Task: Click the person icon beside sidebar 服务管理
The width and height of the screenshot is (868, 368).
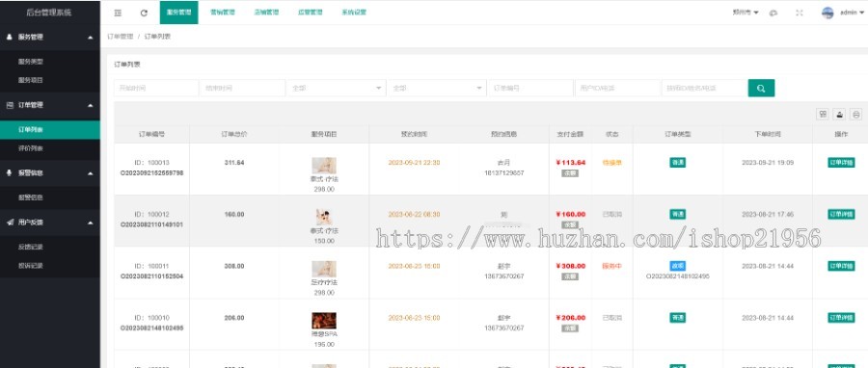Action: [x=10, y=37]
